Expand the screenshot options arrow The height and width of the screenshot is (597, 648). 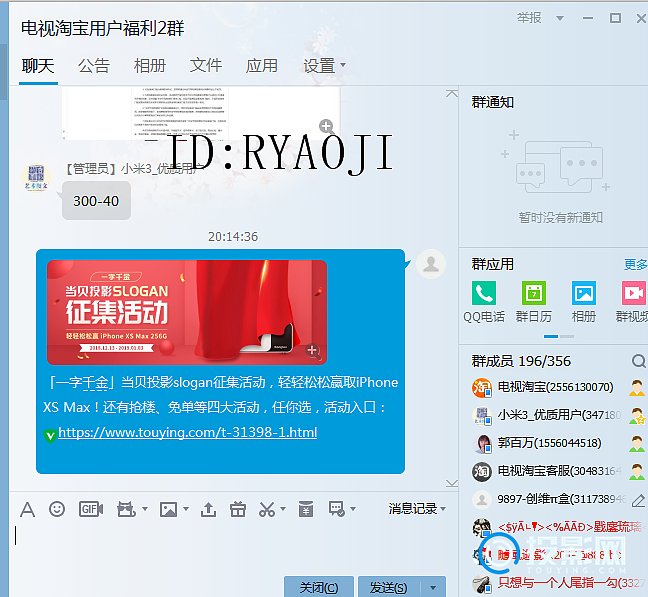coord(283,509)
